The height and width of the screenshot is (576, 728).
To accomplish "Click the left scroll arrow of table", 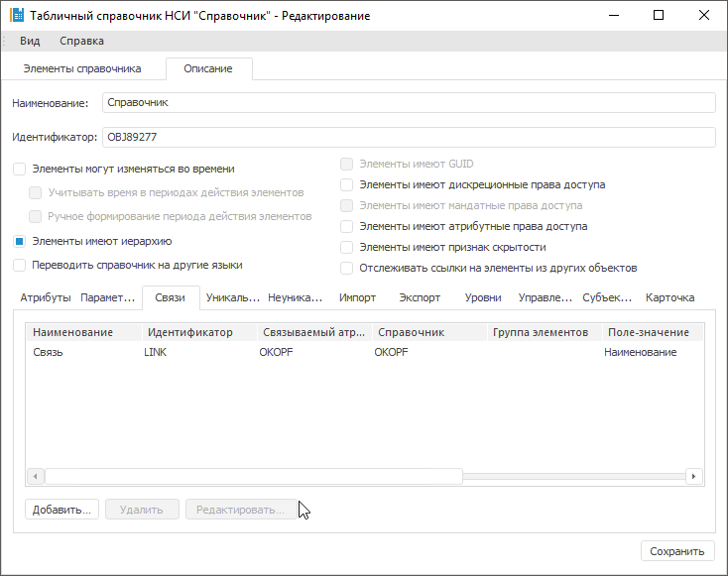I will pos(35,477).
